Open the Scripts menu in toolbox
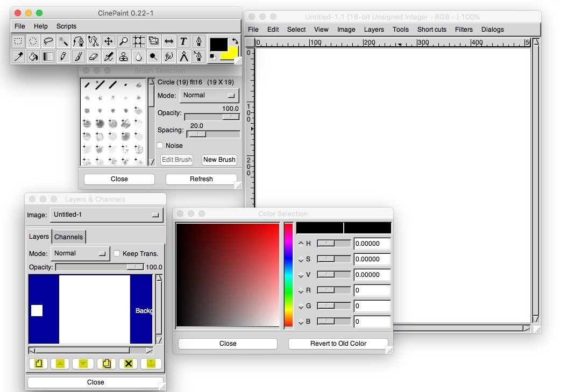Viewport: 561px width, 392px height. (x=66, y=26)
